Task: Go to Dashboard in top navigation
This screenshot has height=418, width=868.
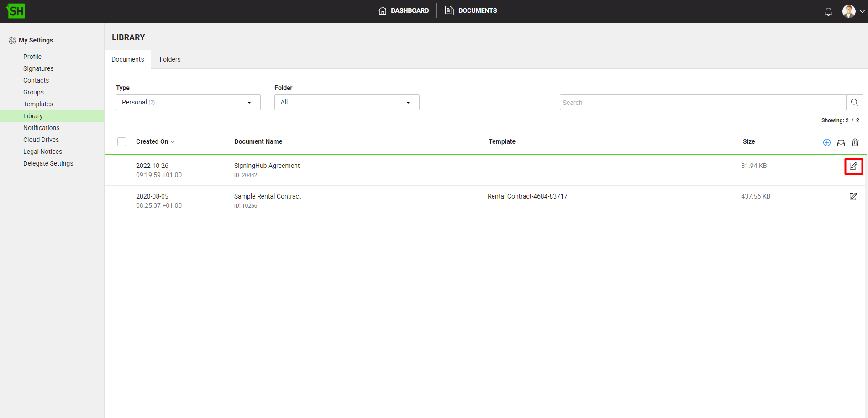Action: [404, 10]
